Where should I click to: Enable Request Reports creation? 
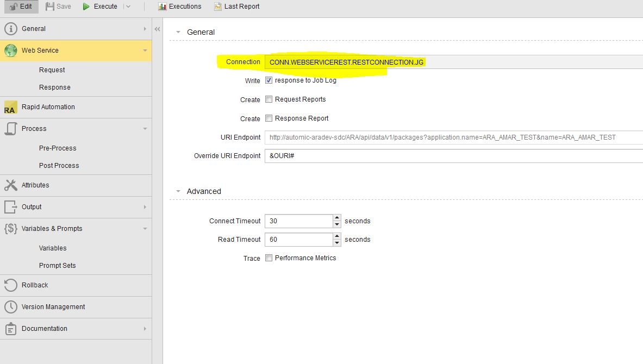coord(269,99)
